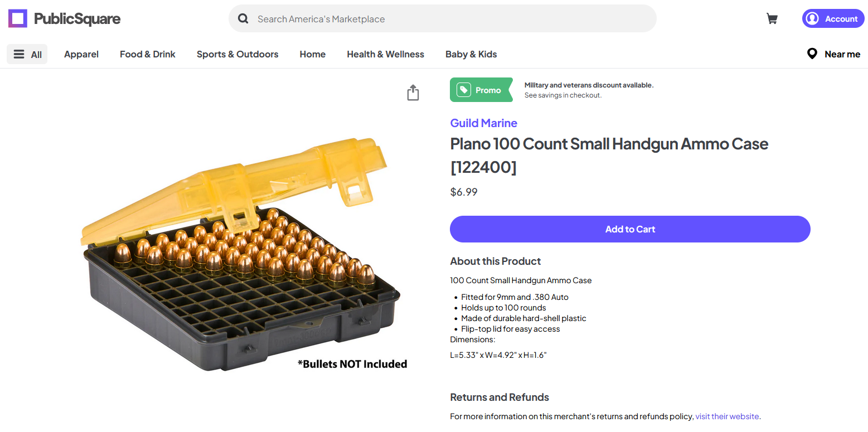Open the Apparel category

[x=81, y=54]
